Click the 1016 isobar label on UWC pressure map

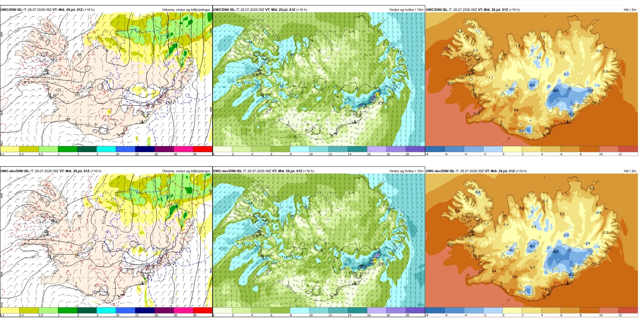(17, 30)
